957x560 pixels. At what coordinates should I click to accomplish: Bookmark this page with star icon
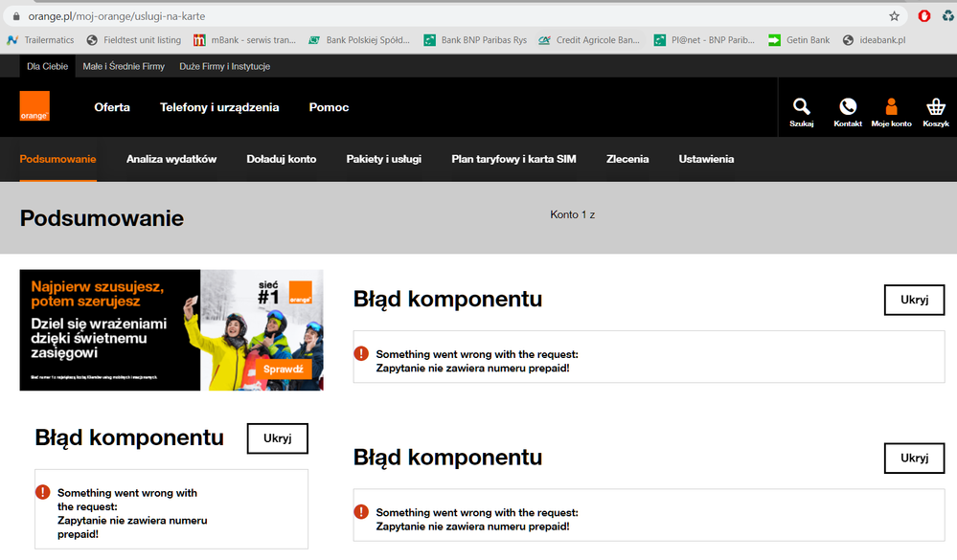(x=894, y=16)
